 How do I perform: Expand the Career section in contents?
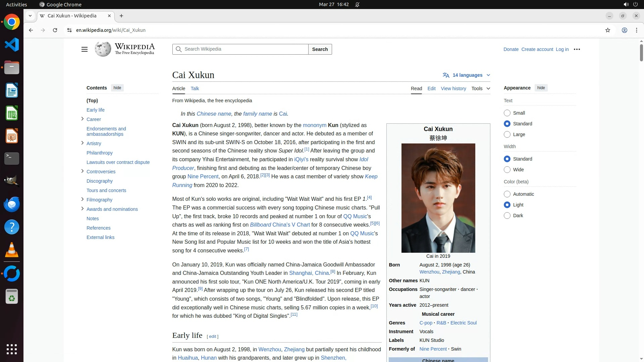coord(82,119)
